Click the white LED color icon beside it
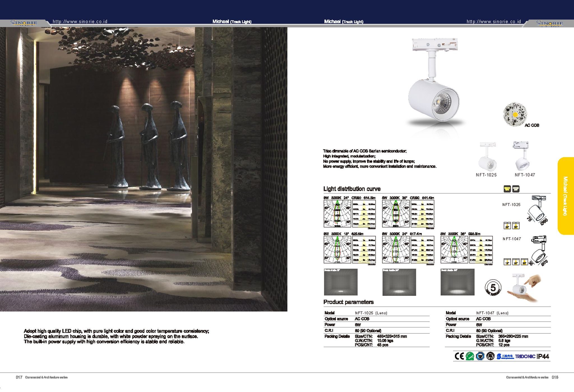The image size is (574, 392). click(x=516, y=189)
